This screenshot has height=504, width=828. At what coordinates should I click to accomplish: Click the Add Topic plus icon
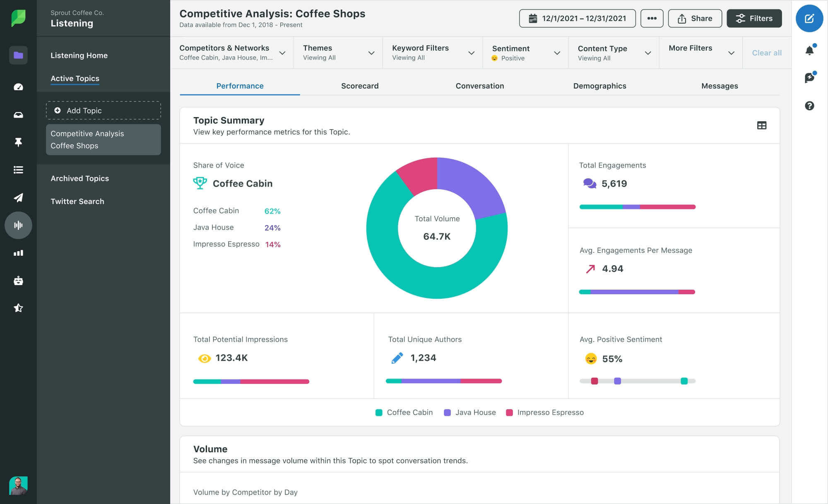click(x=58, y=110)
